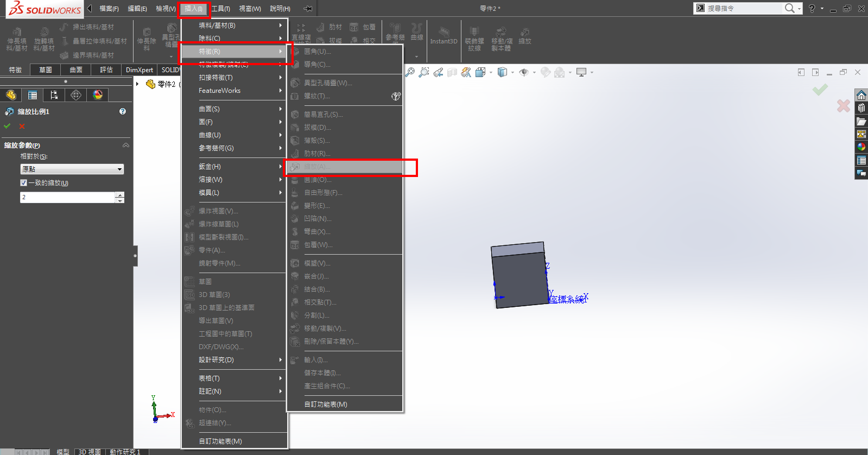Collapse the 縮放參數 section
This screenshot has width=868, height=455.
(x=126, y=145)
